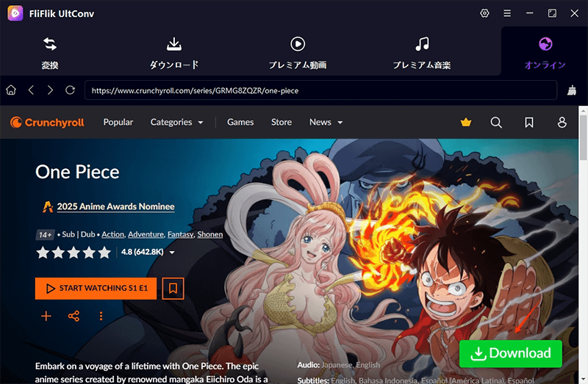Add One Piece to watchlist bookmark button
Screen dimensions: 588x384
(173, 288)
